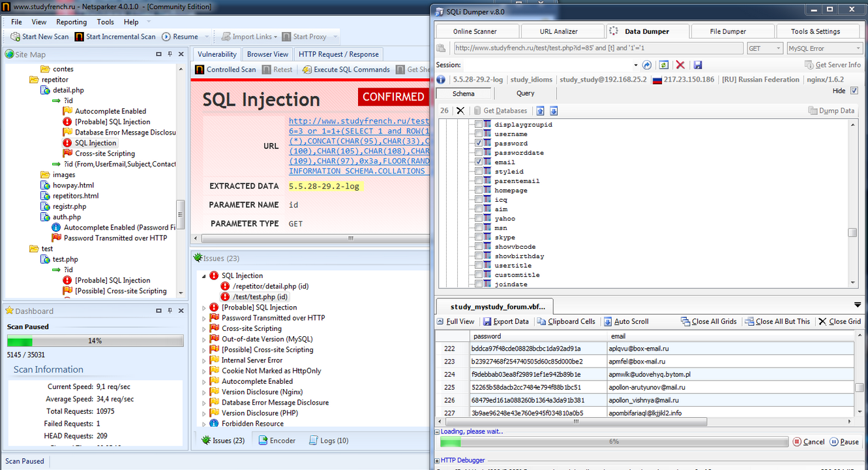Click Close Grid in grid toolbar
868x470 pixels.
(x=839, y=321)
